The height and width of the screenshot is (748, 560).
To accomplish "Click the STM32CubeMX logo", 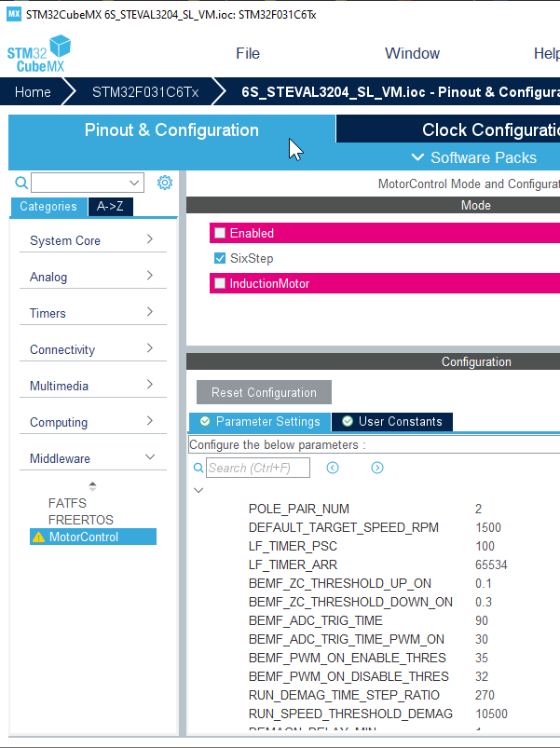I will tap(39, 53).
